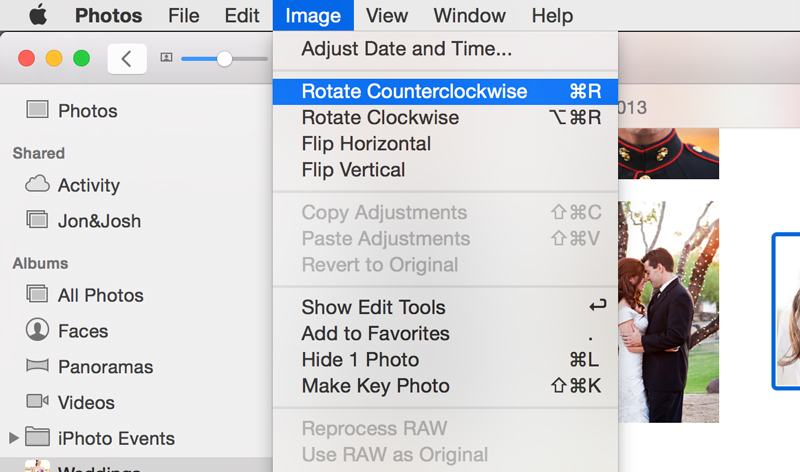The image size is (800, 472).
Task: Close the open Image menu
Action: [313, 15]
